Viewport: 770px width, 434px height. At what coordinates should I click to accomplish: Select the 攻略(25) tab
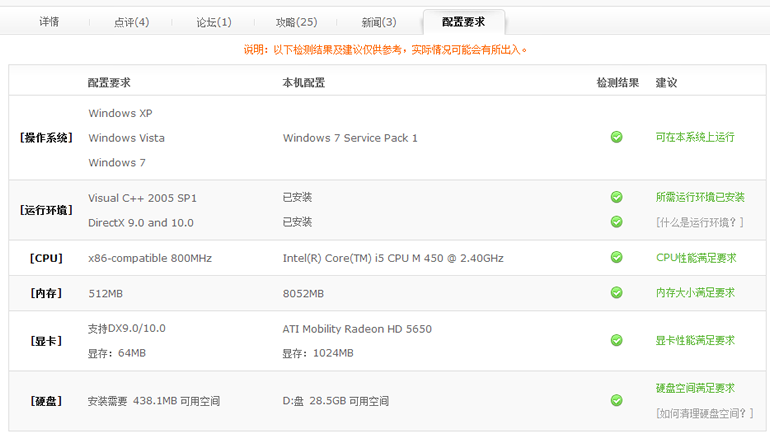296,22
